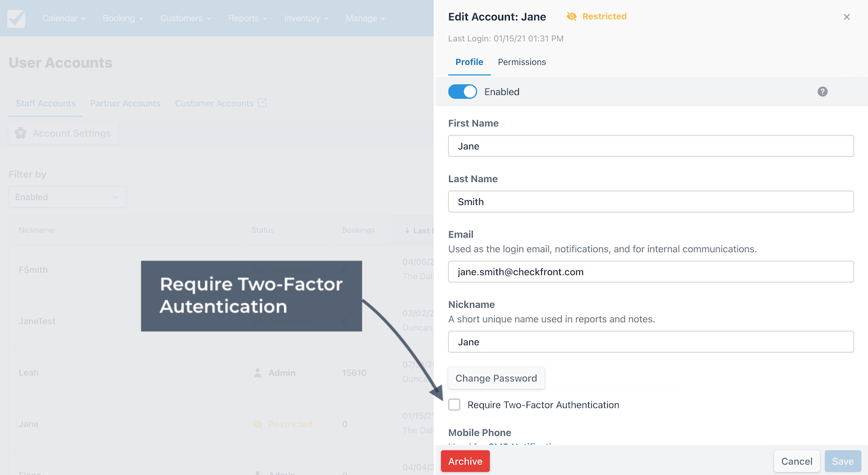The width and height of the screenshot is (868, 475).
Task: Click the Account Settings gear icon
Action: pyautogui.click(x=21, y=133)
